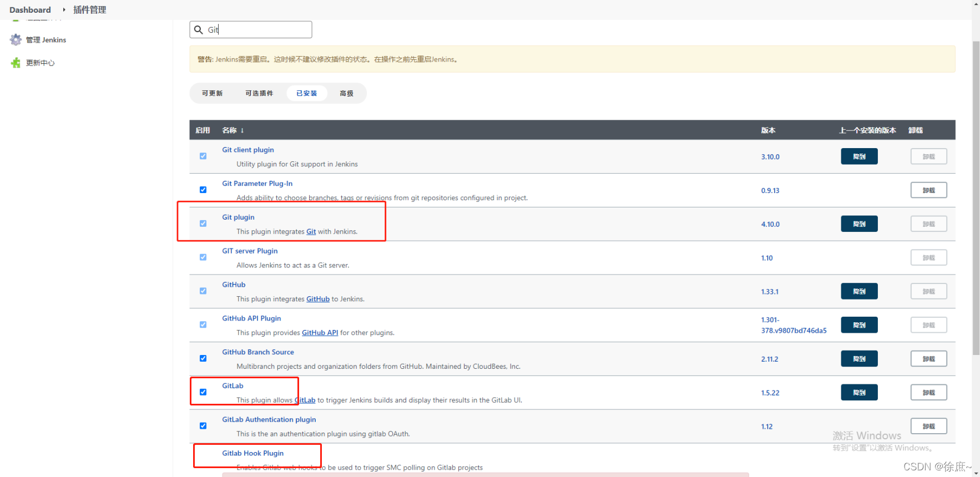Viewport: 980px width, 477px height.
Task: Click the breadcrumb arrow after Dashboard
Action: tap(64, 9)
